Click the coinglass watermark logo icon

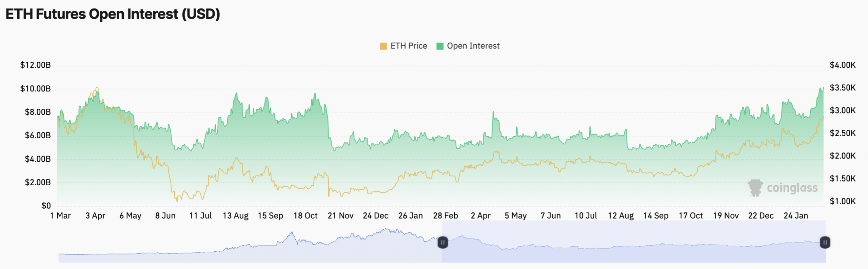pos(755,188)
